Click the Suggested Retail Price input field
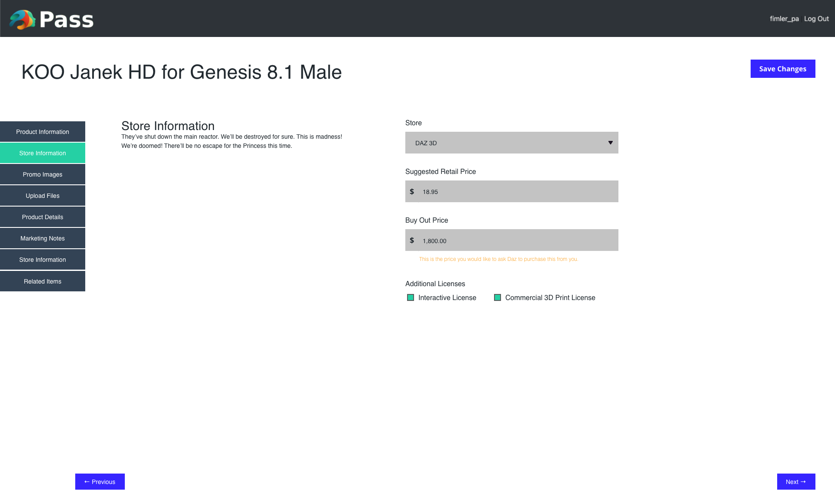 pos(512,191)
